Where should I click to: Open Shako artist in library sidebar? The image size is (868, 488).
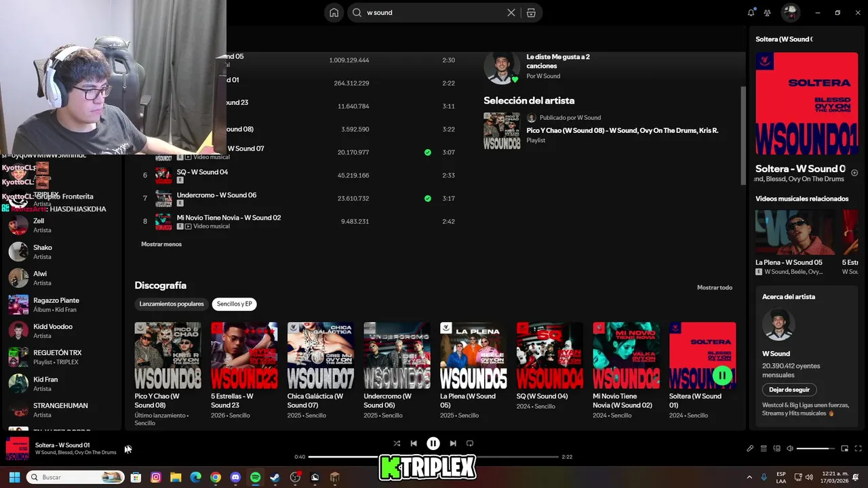click(x=61, y=251)
